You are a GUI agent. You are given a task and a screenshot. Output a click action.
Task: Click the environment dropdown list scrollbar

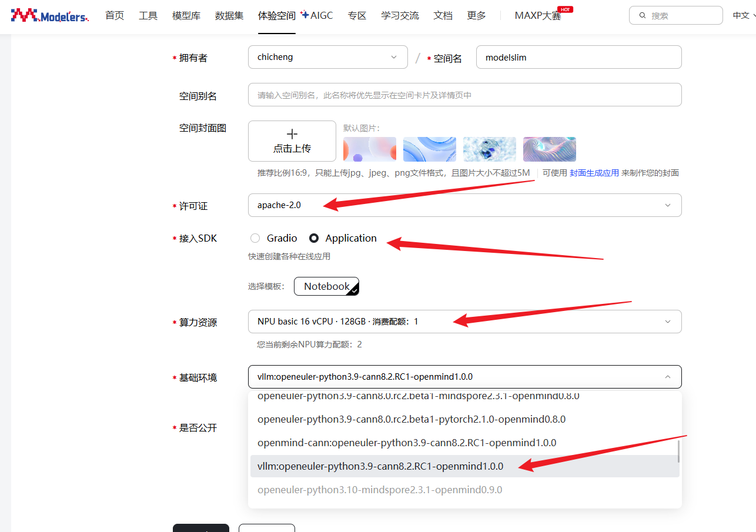[679, 451]
